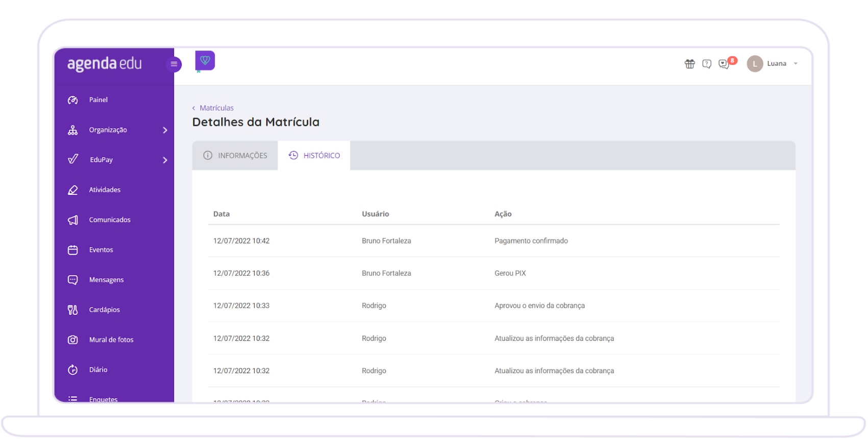Click the Mural de fotos camera icon
This screenshot has width=868, height=439.
tap(73, 340)
